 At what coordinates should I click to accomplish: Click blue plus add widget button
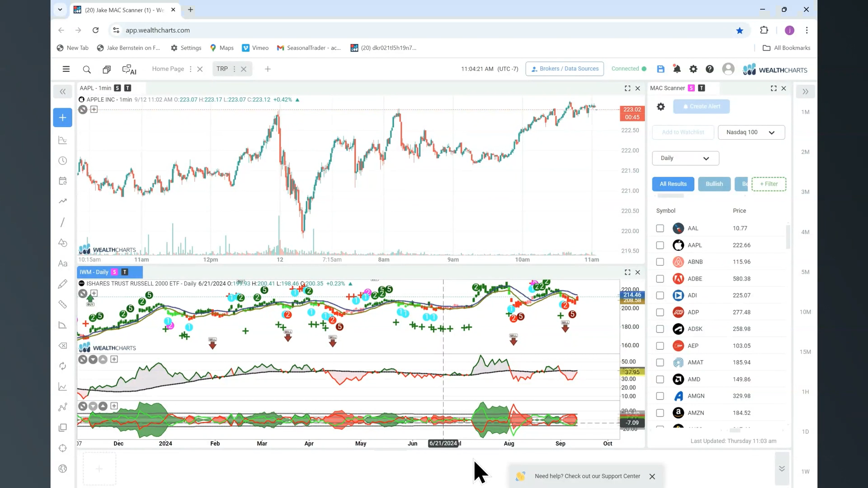click(62, 117)
